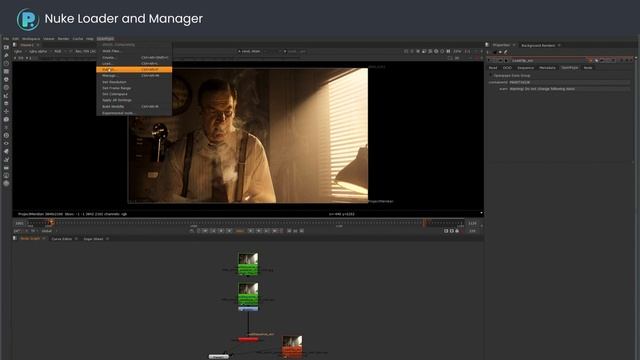Open the rgba channel set dropdown

pyautogui.click(x=19, y=51)
